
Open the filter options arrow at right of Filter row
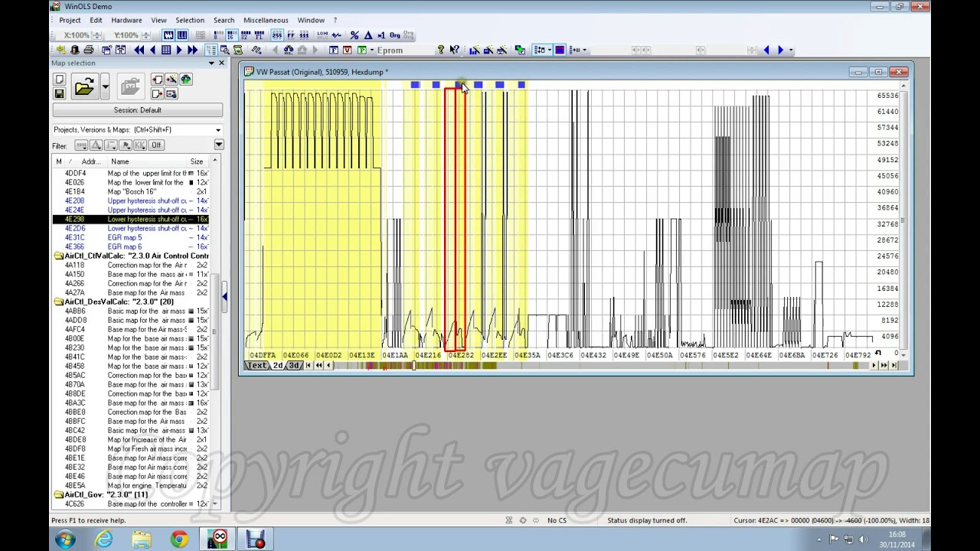click(219, 145)
